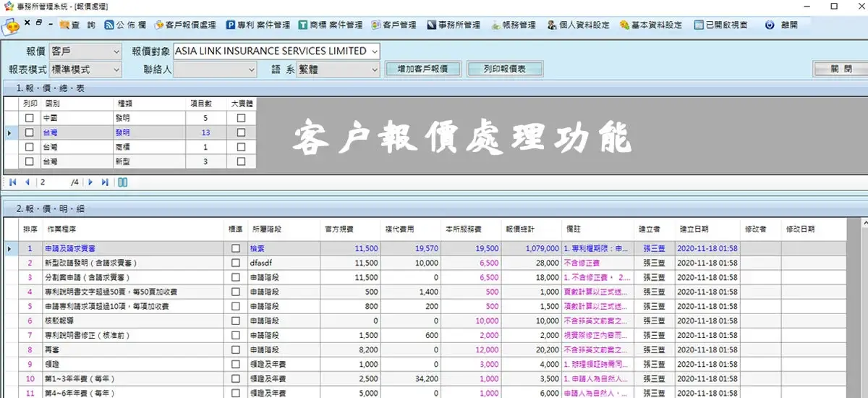The image size is (868, 398).
Task: Open the 個人資料設定 menu
Action: 578,25
